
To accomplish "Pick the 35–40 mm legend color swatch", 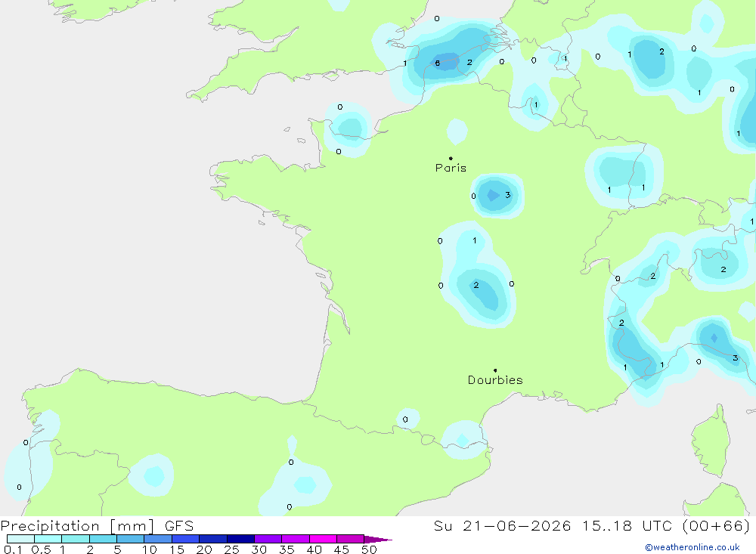I will pyautogui.click(x=295, y=539).
